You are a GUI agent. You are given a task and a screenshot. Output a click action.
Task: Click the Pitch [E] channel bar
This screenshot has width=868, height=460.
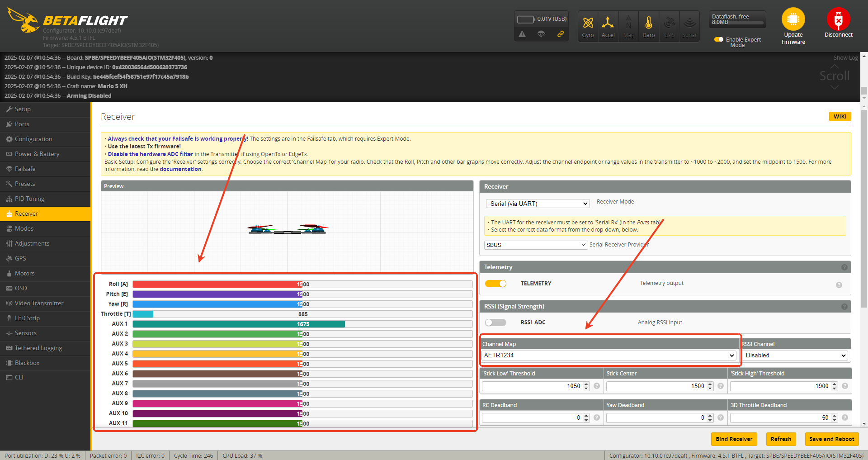click(x=302, y=294)
